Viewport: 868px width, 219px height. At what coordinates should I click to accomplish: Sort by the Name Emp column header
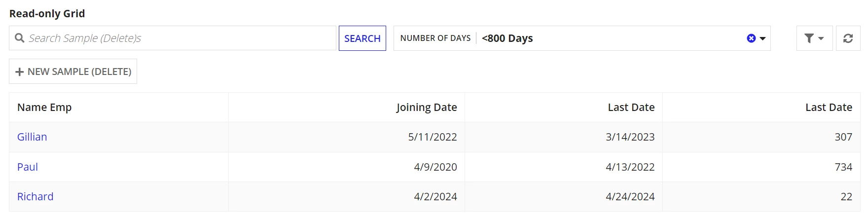click(44, 108)
